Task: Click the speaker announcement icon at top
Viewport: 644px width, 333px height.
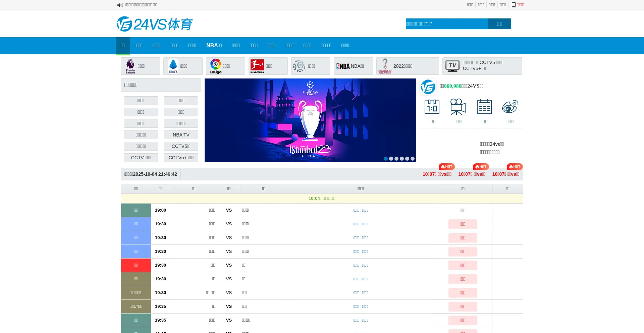Action: [x=120, y=5]
